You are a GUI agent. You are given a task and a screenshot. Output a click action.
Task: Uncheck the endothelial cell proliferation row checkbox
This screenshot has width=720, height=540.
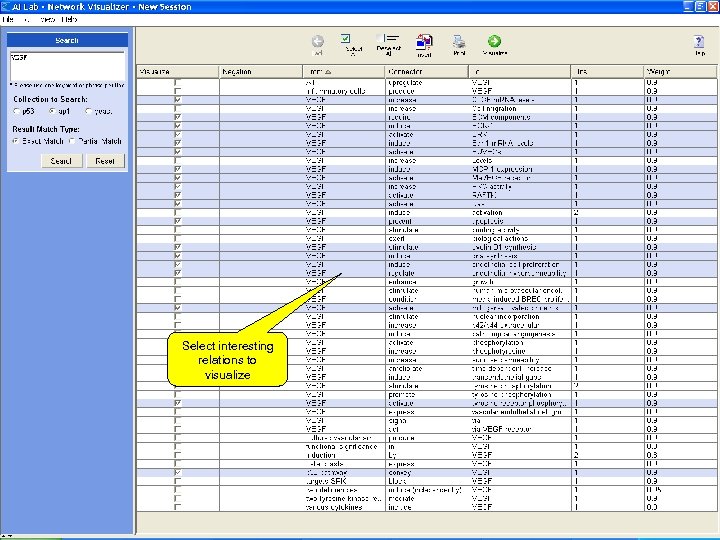(x=178, y=264)
